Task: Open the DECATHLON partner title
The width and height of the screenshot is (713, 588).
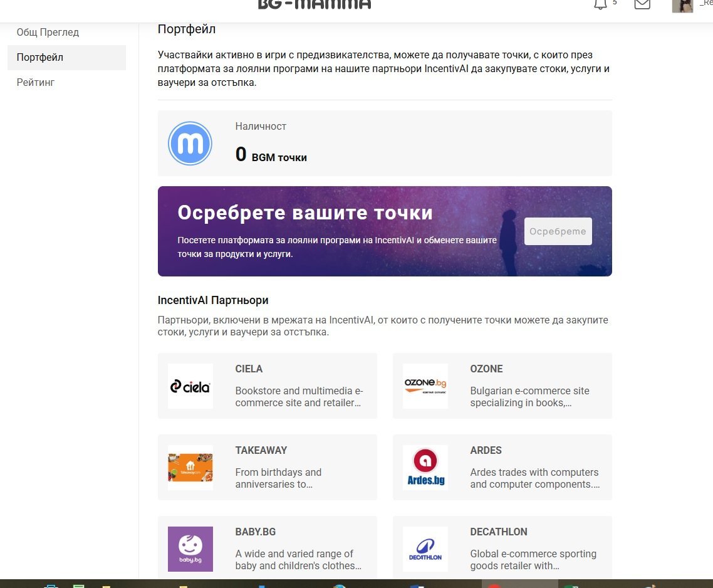Action: click(x=498, y=532)
